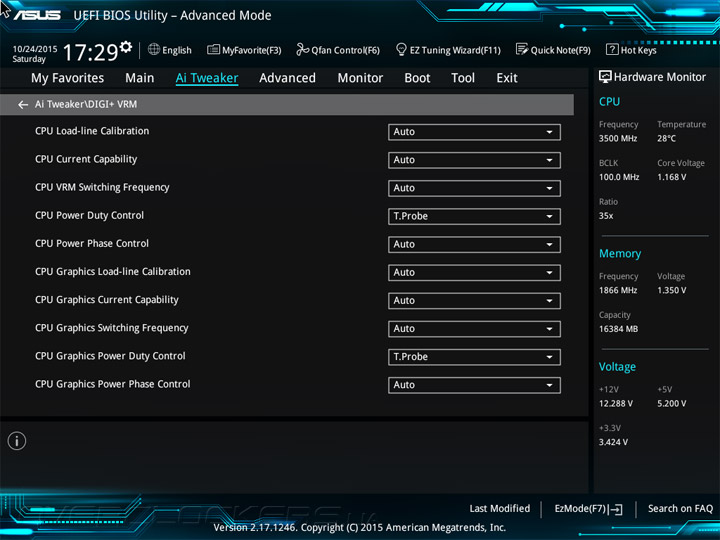Click the Ai Tweaker\DIGI+ VRM breadcrumb text
Image resolution: width=720 pixels, height=540 pixels.
[86, 104]
